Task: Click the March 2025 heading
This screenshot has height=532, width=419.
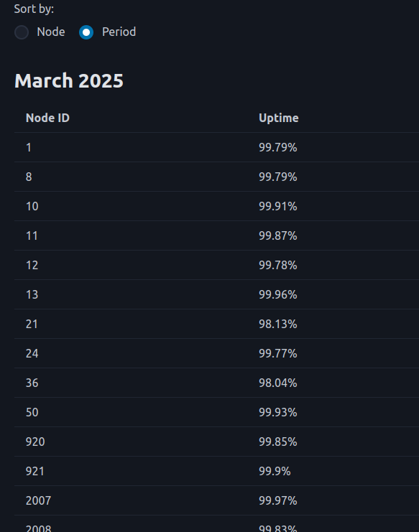Action: pyautogui.click(x=69, y=80)
